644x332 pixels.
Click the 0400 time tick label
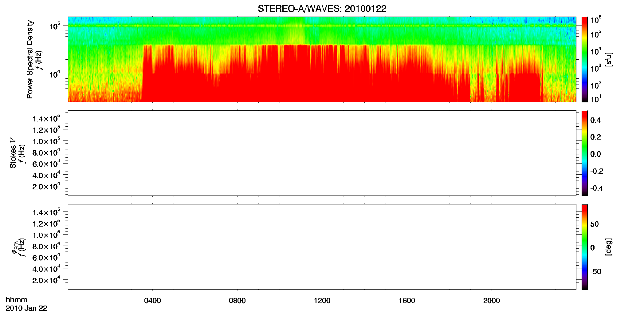click(152, 301)
